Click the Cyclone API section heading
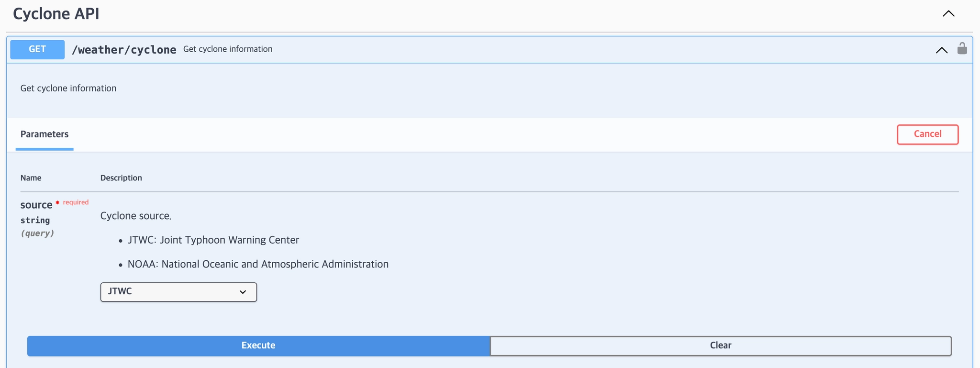 56,14
